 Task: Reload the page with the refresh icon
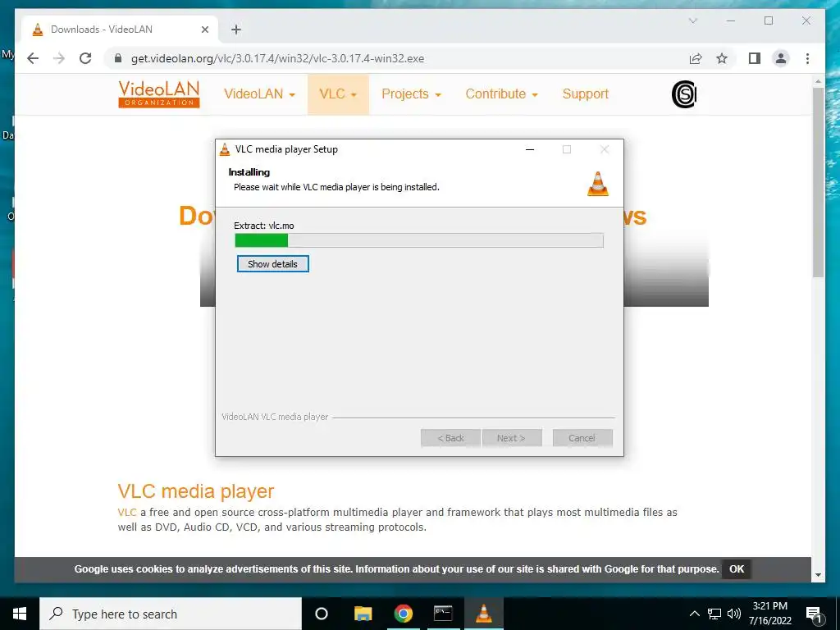(85, 58)
